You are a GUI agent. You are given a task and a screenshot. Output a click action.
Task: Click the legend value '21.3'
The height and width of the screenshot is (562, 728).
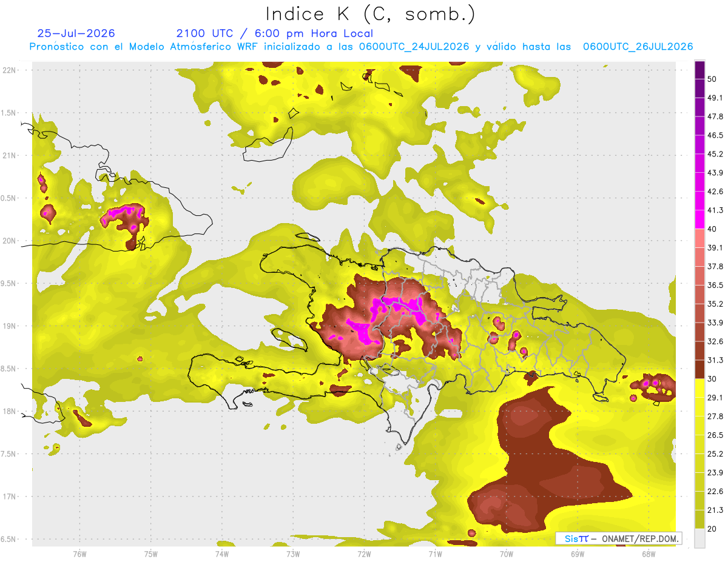pos(715,510)
